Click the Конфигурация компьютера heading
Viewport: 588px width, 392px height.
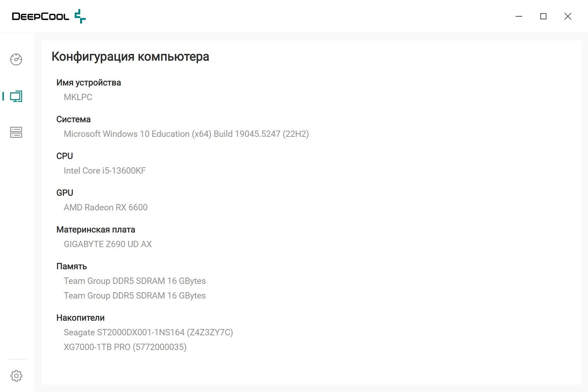point(130,57)
